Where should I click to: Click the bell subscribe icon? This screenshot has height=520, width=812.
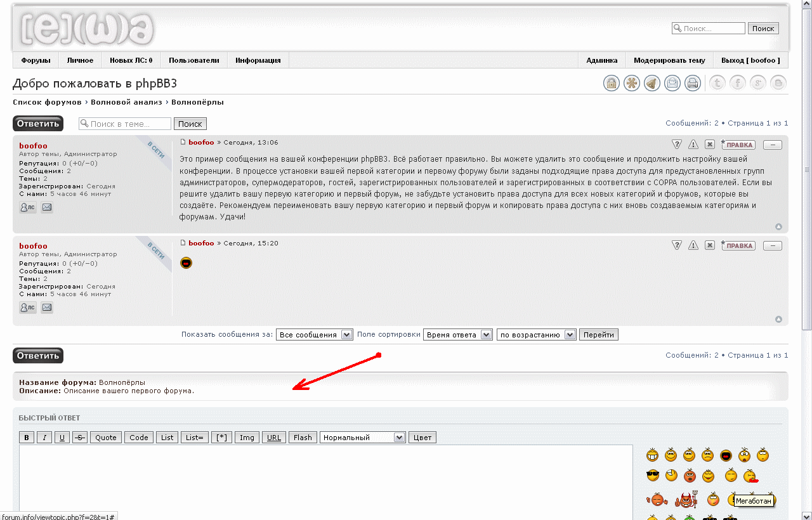click(x=652, y=83)
